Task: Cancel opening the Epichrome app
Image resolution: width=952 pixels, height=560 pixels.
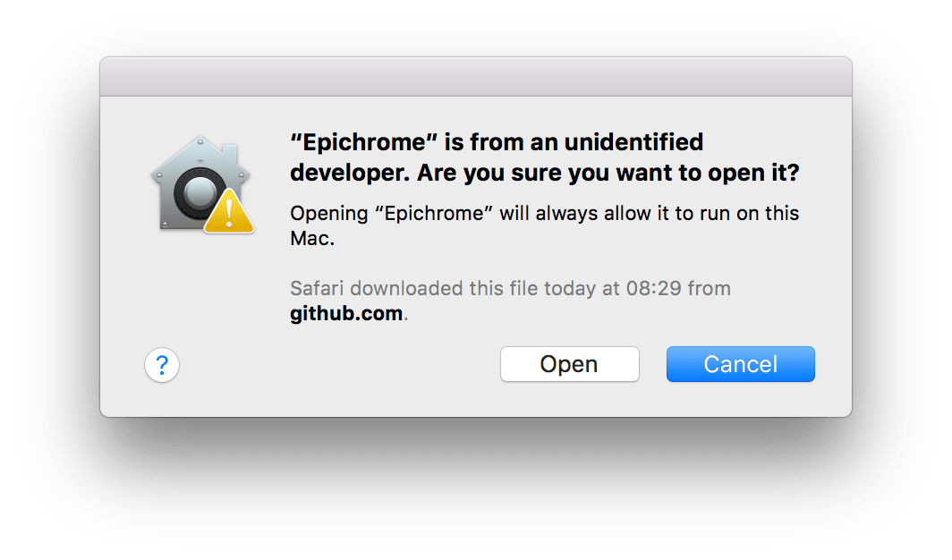Action: click(x=740, y=364)
